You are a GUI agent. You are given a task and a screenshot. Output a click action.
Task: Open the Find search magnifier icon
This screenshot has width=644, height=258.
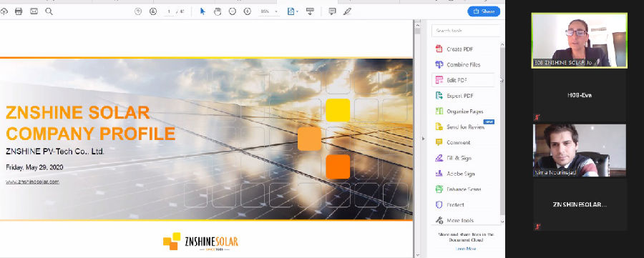(x=49, y=11)
